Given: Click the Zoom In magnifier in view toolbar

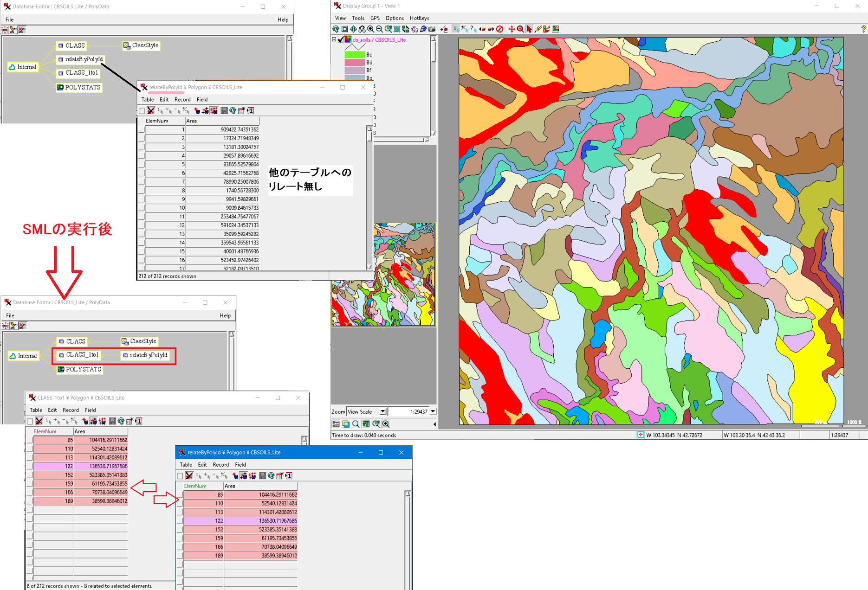Looking at the screenshot, I should (370, 29).
